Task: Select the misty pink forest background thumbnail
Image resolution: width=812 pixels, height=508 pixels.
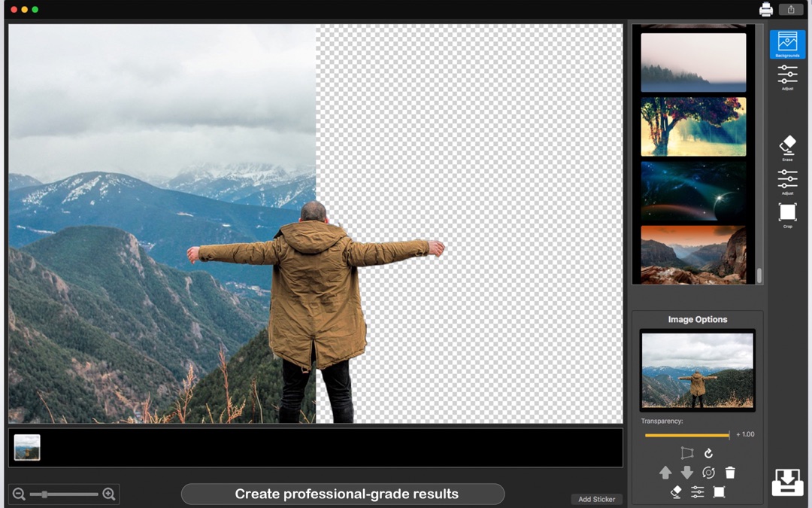Action: pyautogui.click(x=693, y=62)
